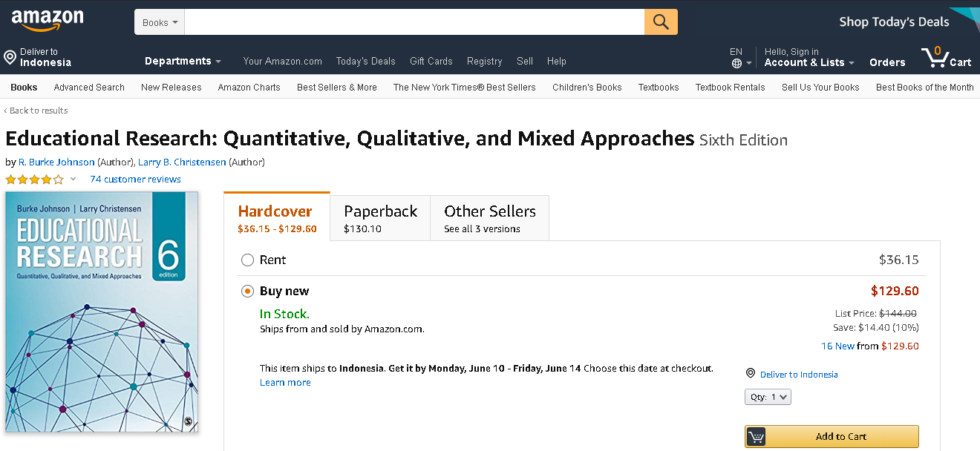Click into the search text field
Viewport: 980px width, 451px height.
click(x=414, y=22)
